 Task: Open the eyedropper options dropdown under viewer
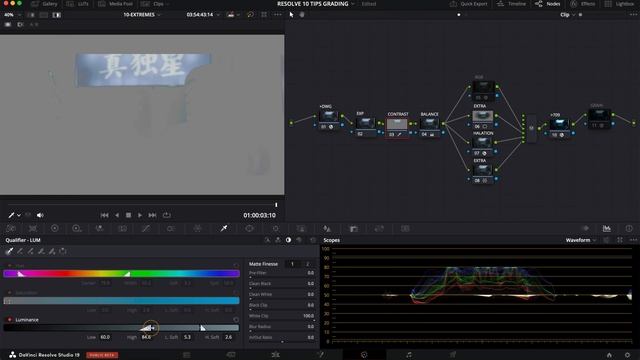[19, 215]
